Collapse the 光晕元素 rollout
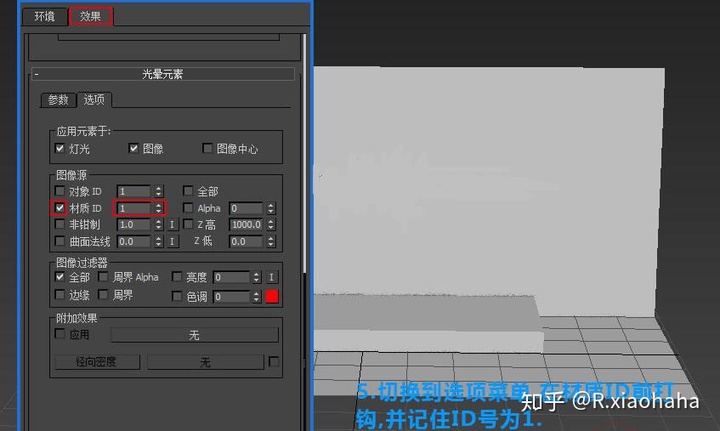 tap(163, 74)
